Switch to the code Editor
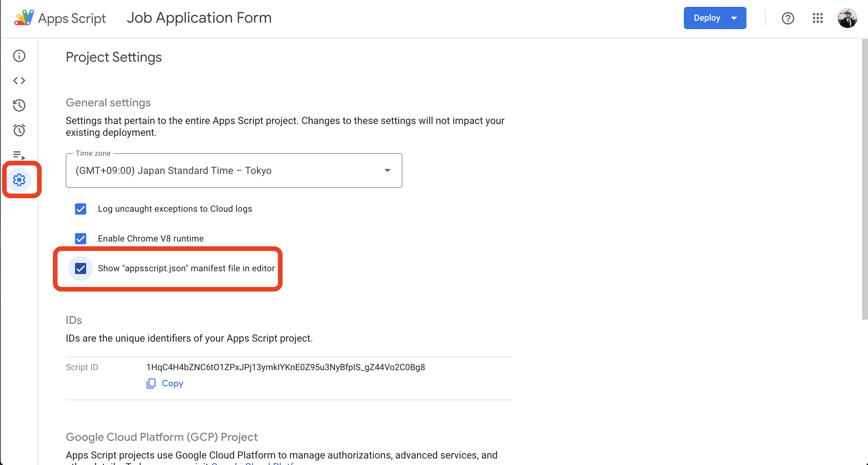This screenshot has height=465, width=868. click(x=19, y=80)
